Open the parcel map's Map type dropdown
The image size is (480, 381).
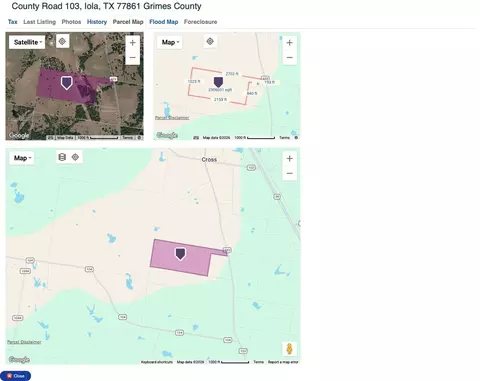[x=170, y=42]
